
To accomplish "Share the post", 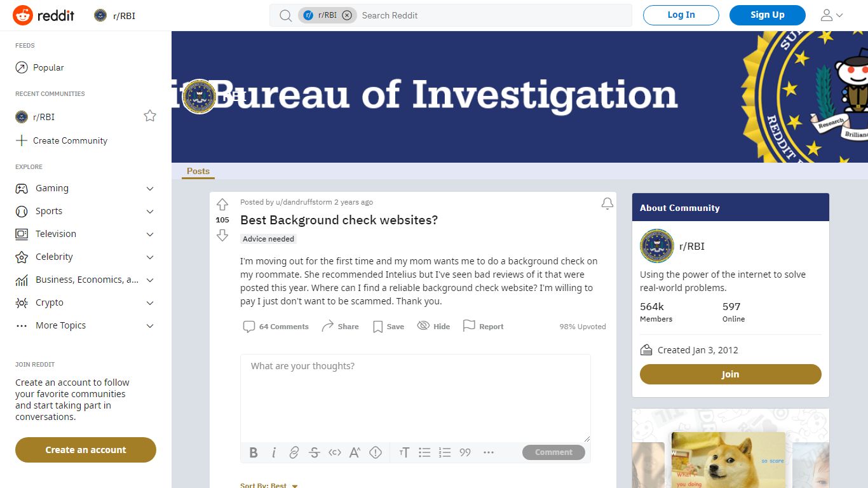I will tap(340, 327).
